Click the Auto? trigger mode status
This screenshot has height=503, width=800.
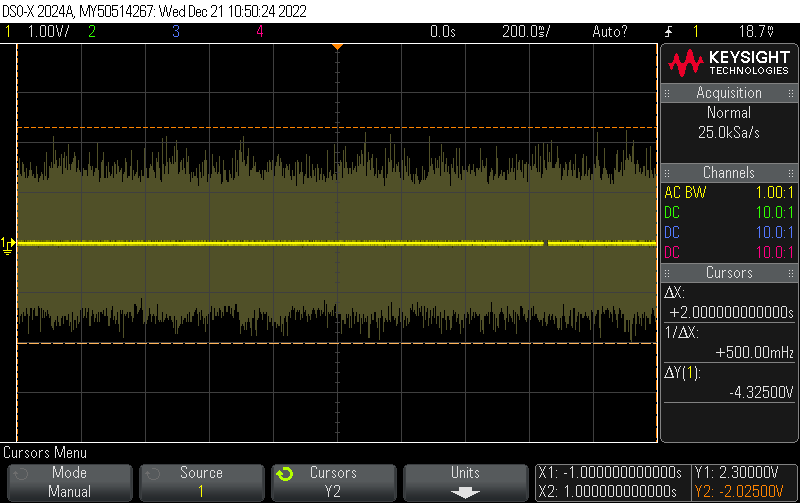click(610, 32)
